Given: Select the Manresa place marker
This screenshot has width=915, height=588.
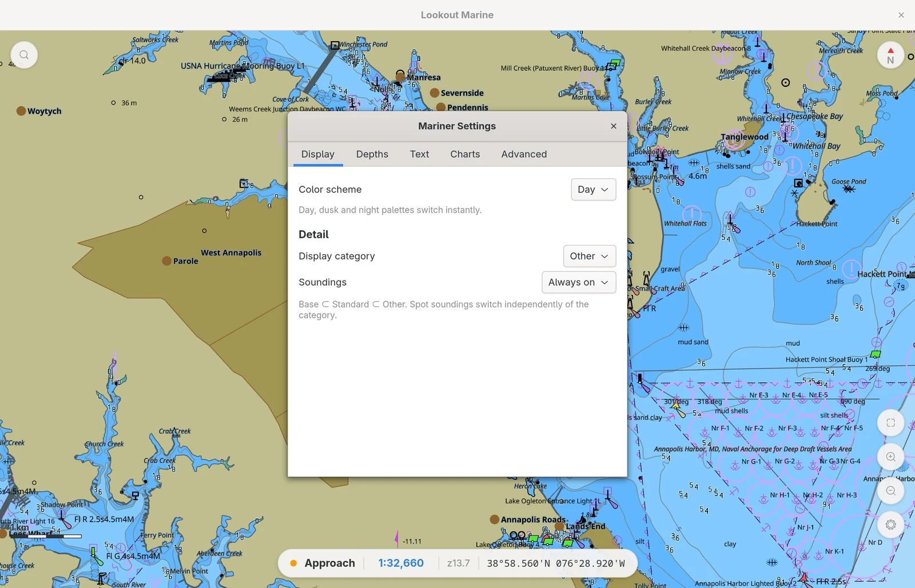Looking at the screenshot, I should coord(400,77).
